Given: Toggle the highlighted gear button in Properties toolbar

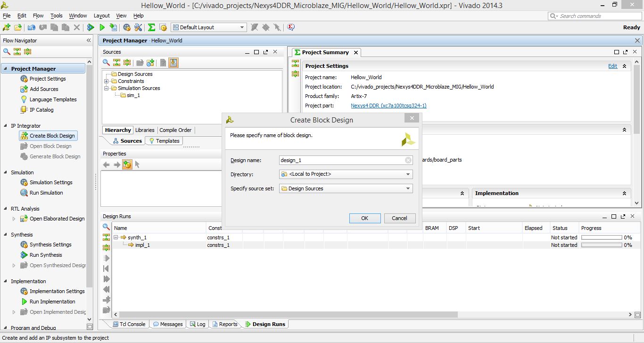Looking at the screenshot, I should click(127, 164).
